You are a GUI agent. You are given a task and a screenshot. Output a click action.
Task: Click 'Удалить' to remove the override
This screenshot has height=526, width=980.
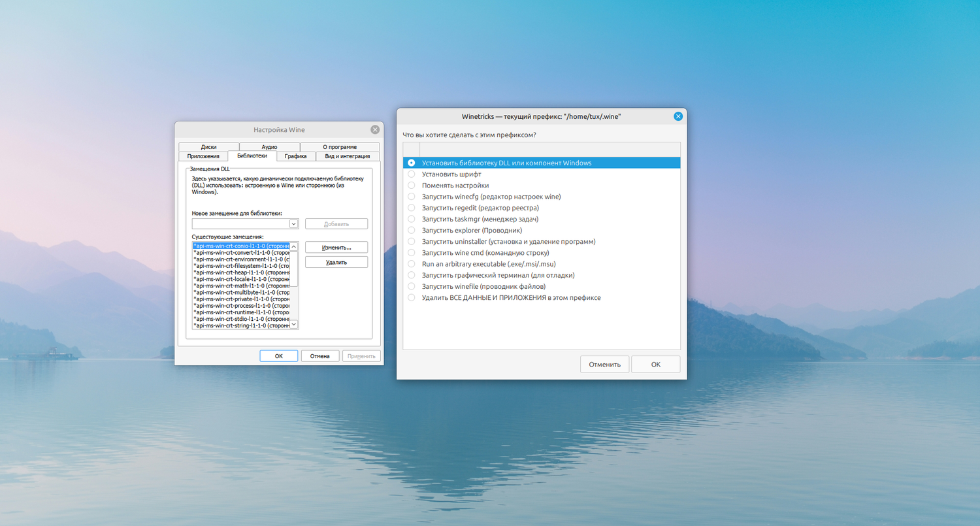point(336,262)
